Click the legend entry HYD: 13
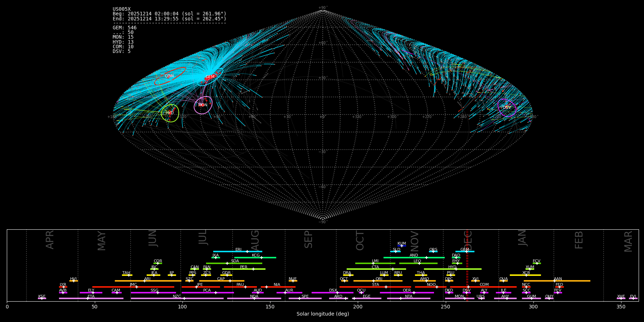 click(123, 42)
